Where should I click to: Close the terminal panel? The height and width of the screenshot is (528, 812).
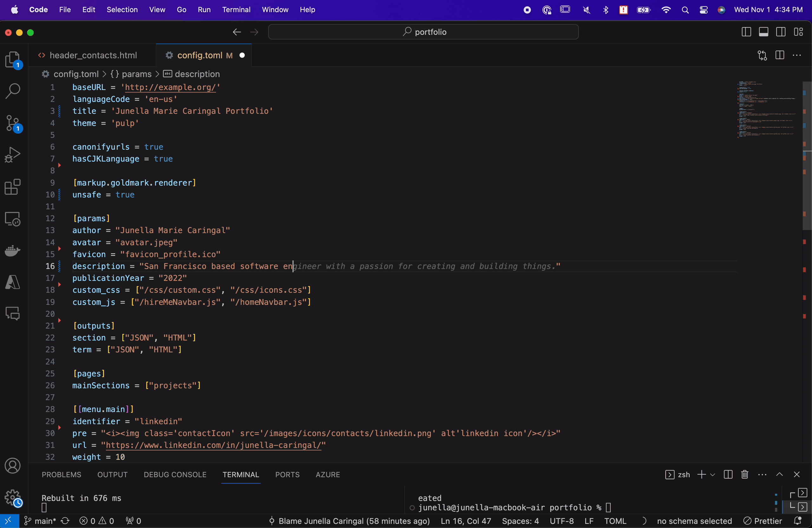pyautogui.click(x=797, y=474)
